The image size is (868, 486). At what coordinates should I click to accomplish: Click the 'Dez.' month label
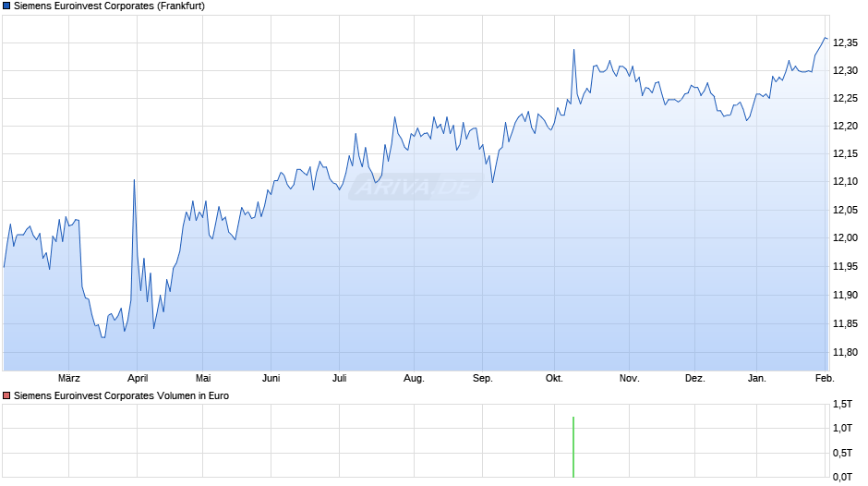click(x=694, y=378)
